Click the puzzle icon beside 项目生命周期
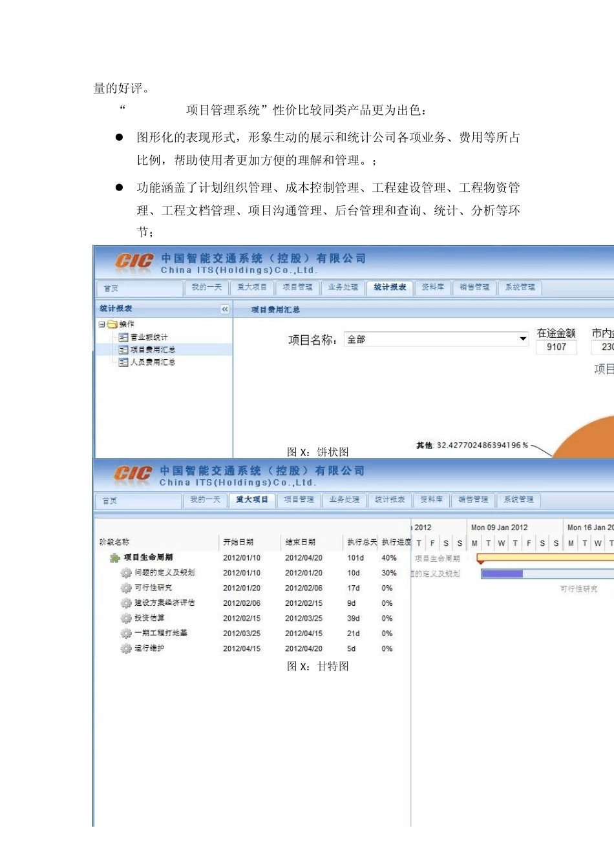Screen dimensions: 614x868 pos(115,557)
